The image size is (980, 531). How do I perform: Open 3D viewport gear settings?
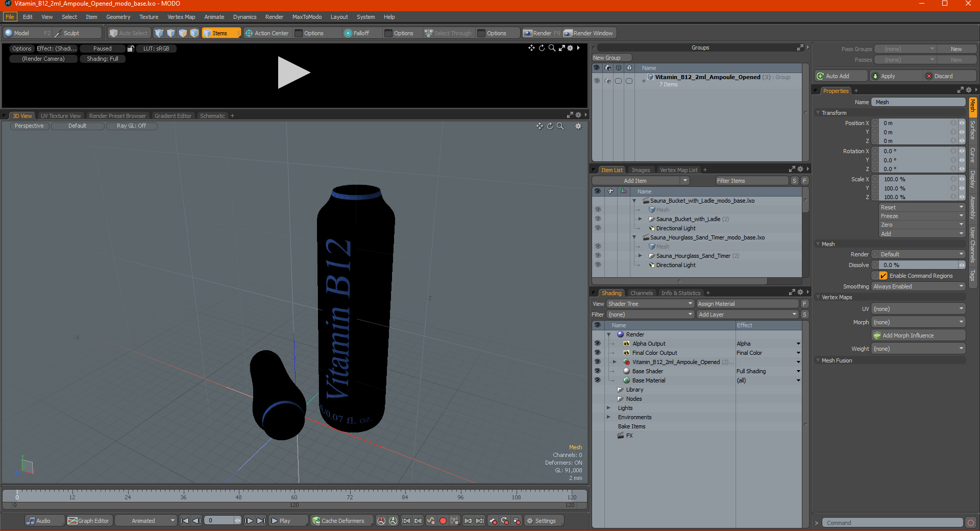point(578,126)
